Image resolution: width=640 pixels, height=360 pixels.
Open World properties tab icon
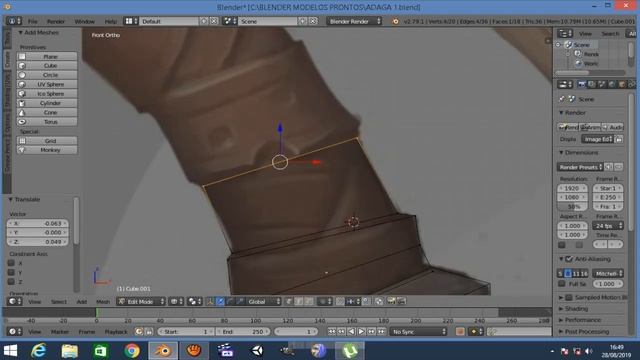pos(612,84)
